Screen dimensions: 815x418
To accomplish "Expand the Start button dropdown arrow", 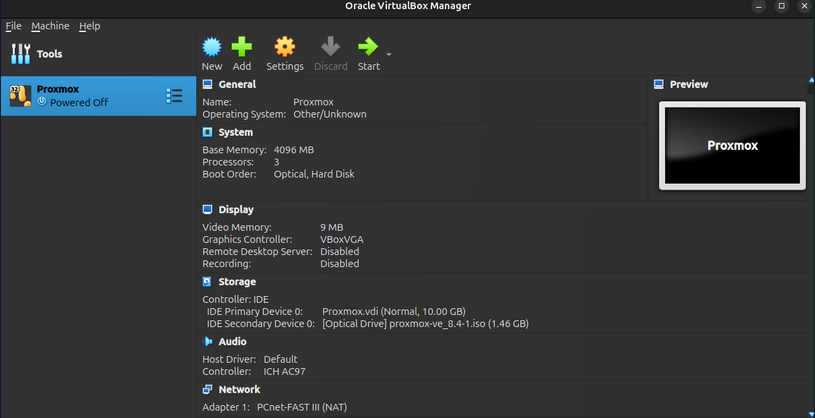I will coord(389,54).
